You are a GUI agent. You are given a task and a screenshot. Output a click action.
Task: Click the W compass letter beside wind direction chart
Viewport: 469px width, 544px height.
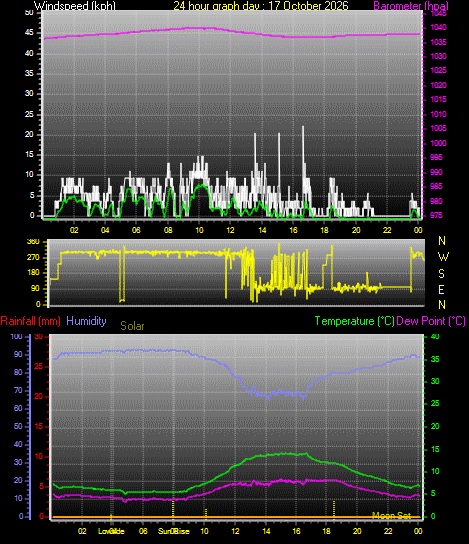443,257
